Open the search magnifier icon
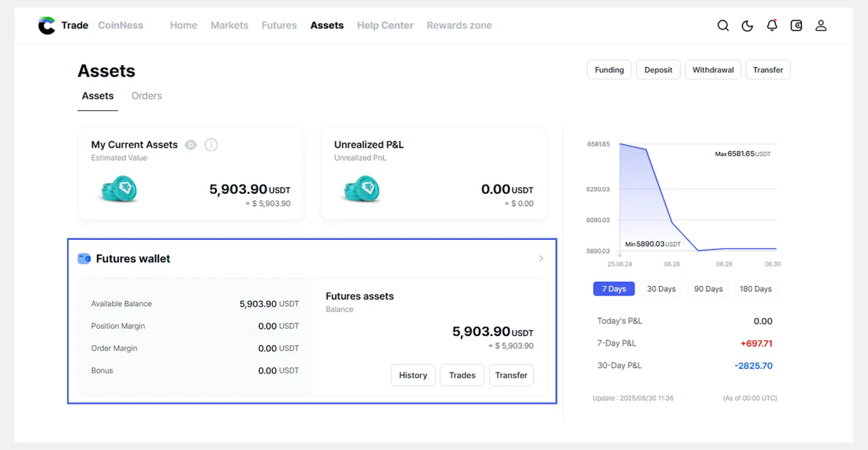The image size is (868, 450). pyautogui.click(x=723, y=26)
